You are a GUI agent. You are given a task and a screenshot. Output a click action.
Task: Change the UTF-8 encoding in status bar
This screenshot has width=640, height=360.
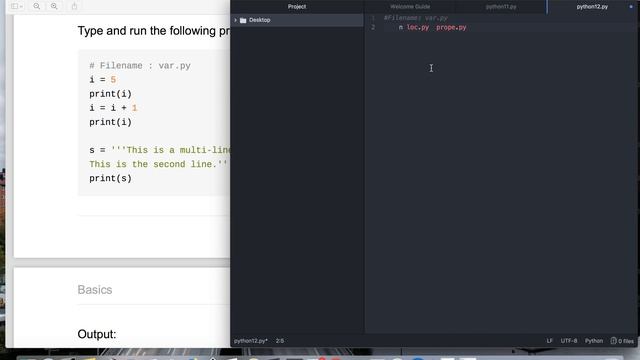tap(569, 341)
